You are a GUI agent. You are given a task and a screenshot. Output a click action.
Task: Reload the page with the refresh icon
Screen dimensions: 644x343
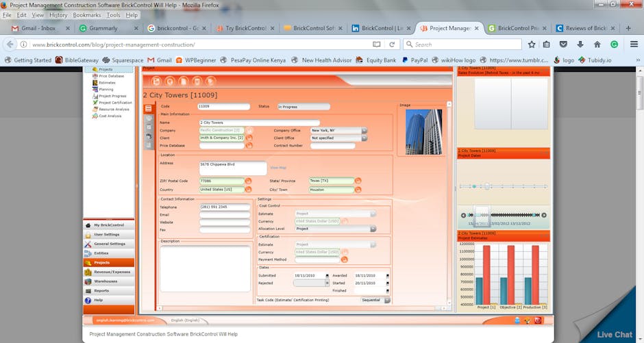point(392,45)
